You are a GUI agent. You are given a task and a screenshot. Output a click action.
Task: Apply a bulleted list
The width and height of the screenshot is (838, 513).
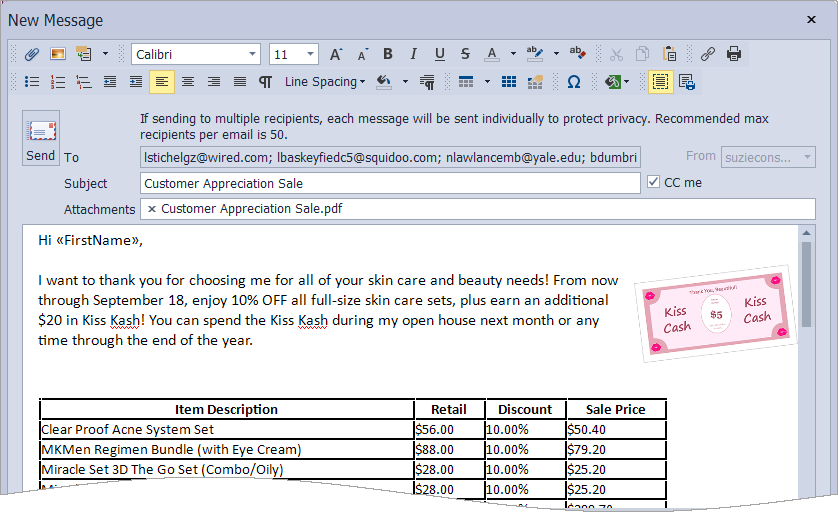(x=32, y=82)
